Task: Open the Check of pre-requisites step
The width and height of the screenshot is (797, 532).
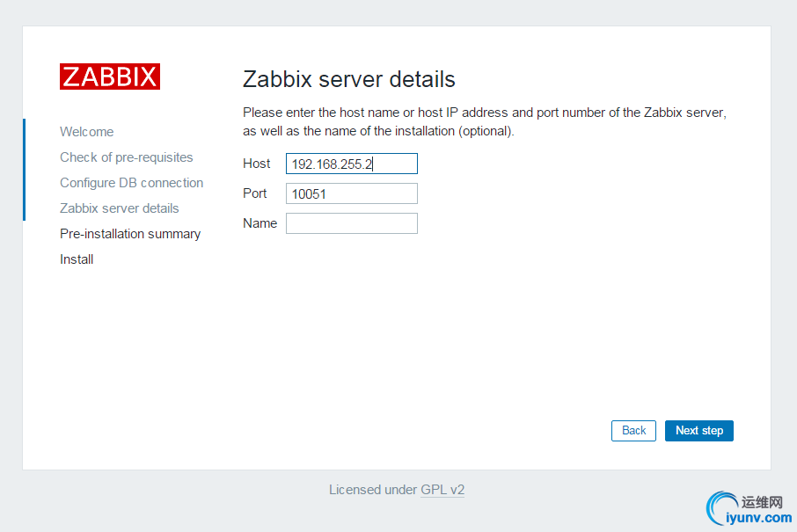Action: (126, 157)
